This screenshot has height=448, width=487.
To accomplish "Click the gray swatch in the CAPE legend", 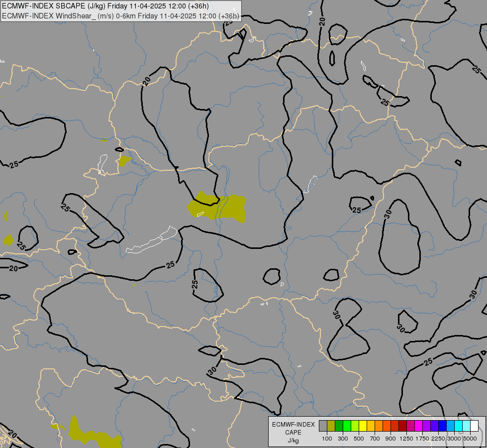I will [x=323, y=426].
